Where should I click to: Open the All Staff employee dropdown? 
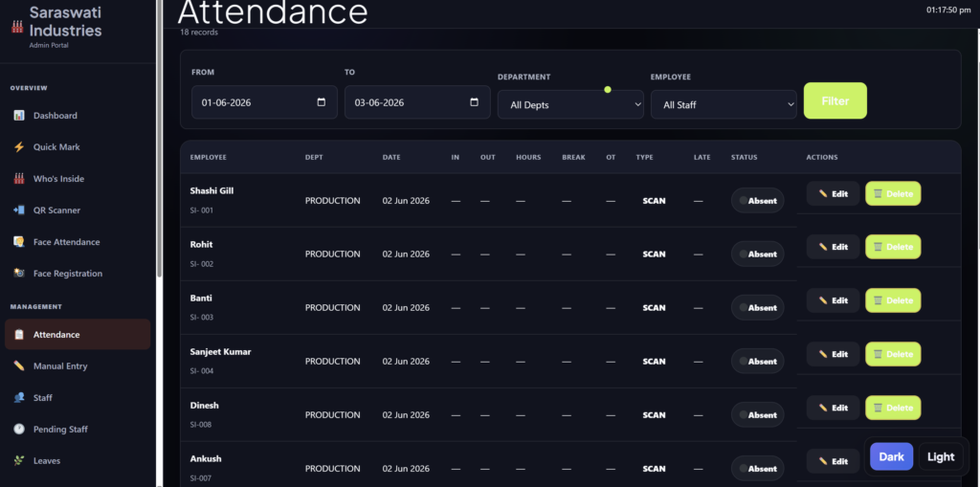pyautogui.click(x=724, y=105)
